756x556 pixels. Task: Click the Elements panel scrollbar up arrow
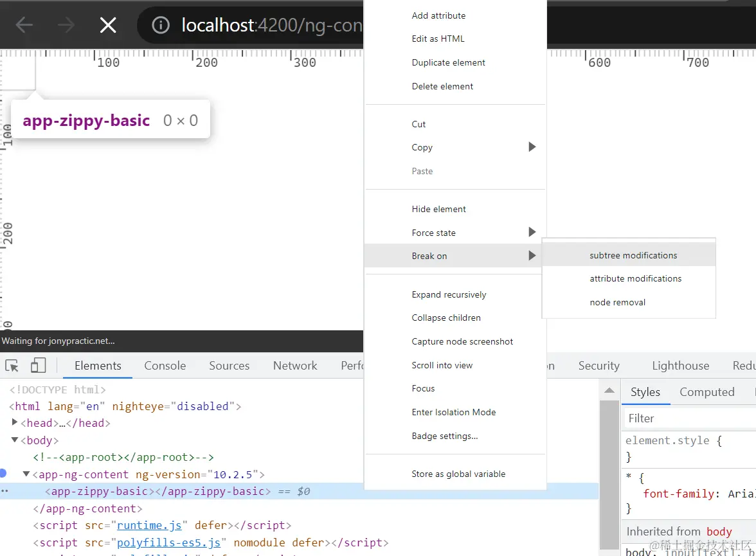click(x=609, y=390)
